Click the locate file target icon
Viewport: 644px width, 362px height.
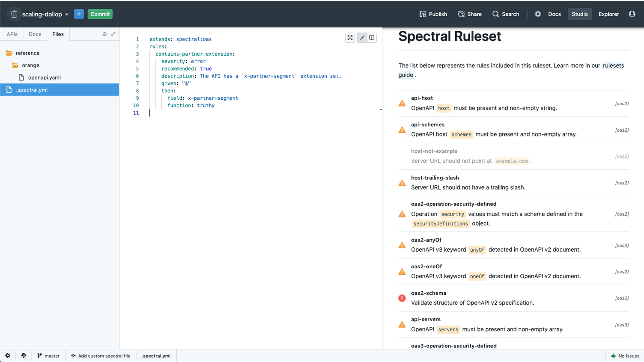(x=104, y=34)
